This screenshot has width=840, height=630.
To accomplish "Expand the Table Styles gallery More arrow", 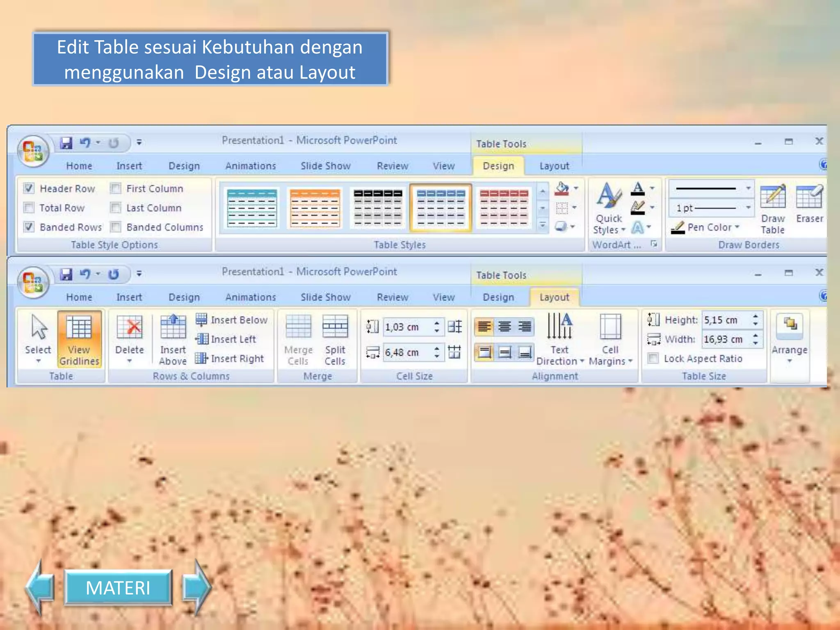I will tap(543, 225).
